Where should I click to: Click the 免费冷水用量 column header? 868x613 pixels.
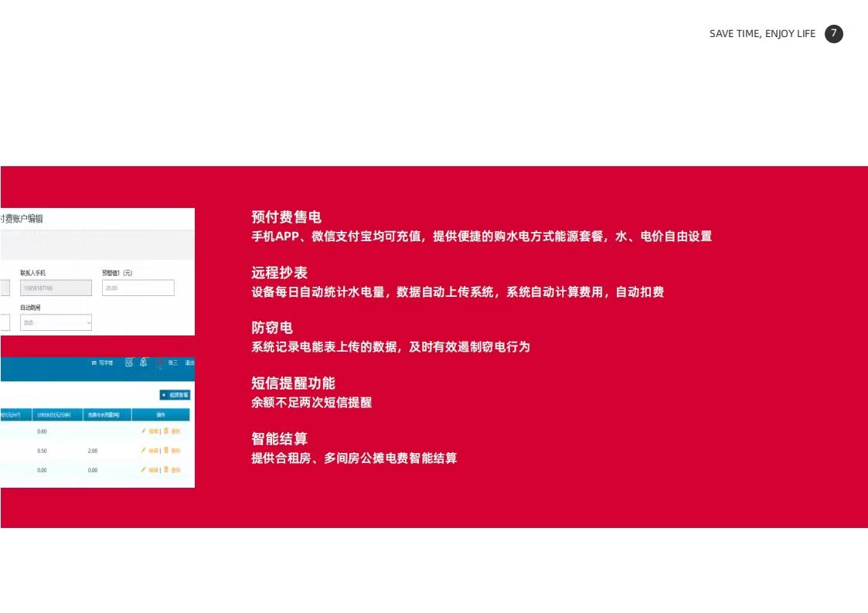click(107, 415)
